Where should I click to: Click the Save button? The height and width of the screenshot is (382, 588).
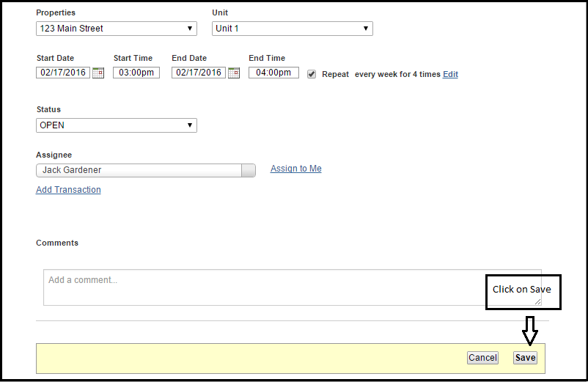coord(525,358)
